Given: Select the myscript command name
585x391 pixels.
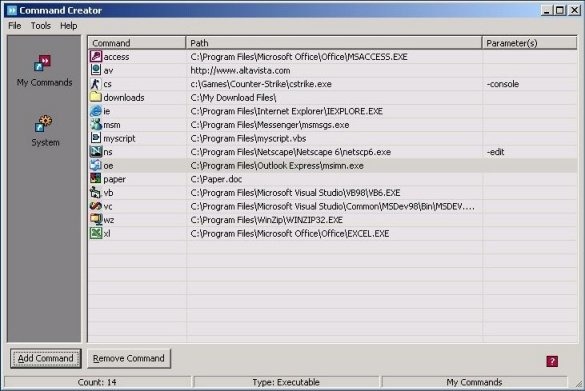Looking at the screenshot, I should tap(119, 138).
